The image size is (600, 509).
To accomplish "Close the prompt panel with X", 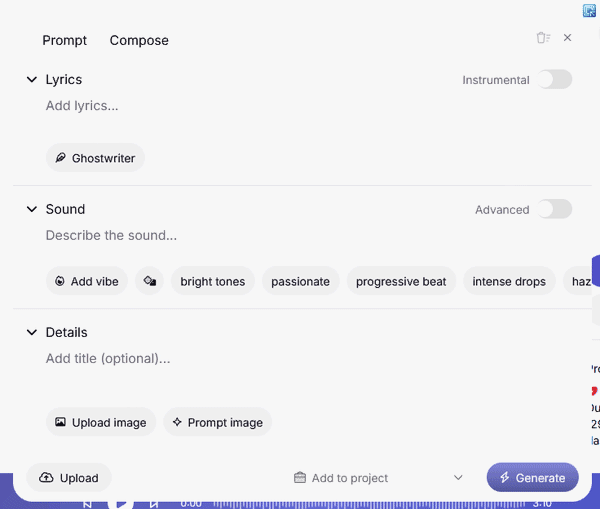I will 568,38.
